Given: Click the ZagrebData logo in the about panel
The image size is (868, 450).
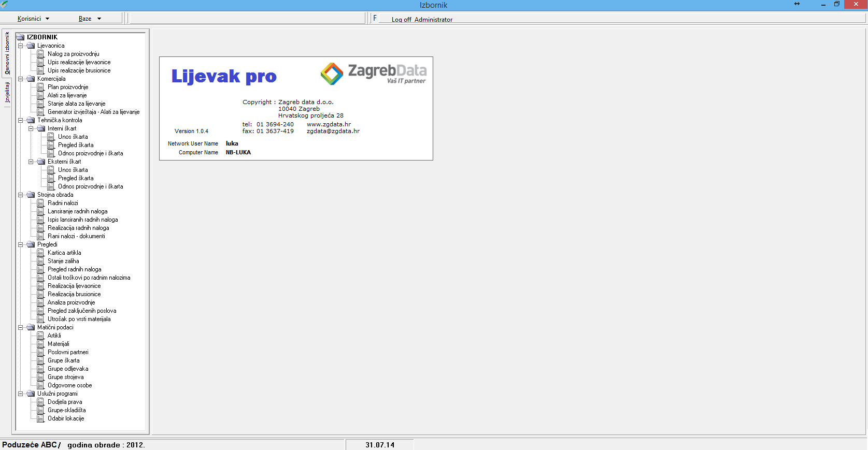Looking at the screenshot, I should [374, 74].
